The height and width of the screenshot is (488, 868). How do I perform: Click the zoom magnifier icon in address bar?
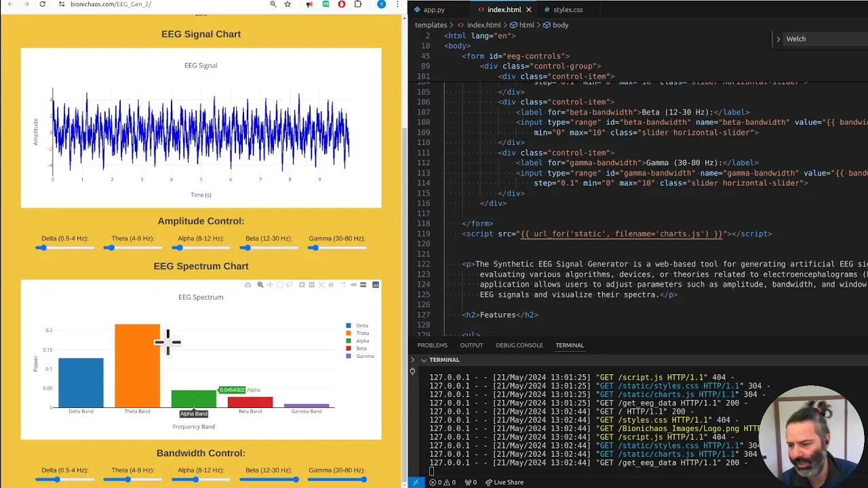tap(273, 4)
